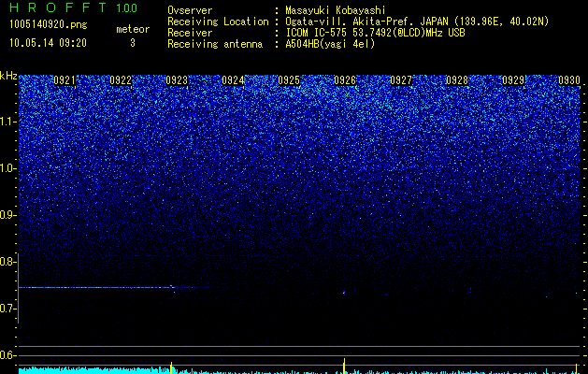The width and height of the screenshot is (588, 374).
Task: Click the meteor label in the header
Action: (x=133, y=29)
